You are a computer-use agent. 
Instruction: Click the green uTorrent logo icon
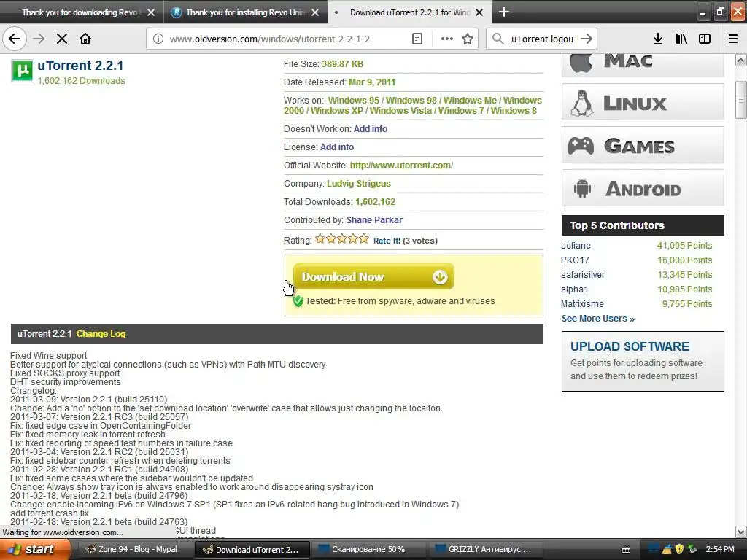(x=23, y=71)
